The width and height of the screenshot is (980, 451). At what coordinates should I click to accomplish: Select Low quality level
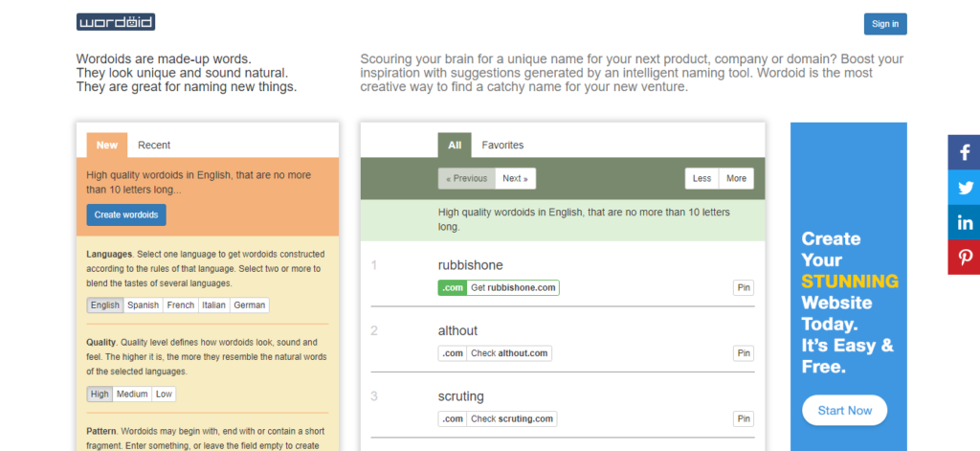(164, 395)
